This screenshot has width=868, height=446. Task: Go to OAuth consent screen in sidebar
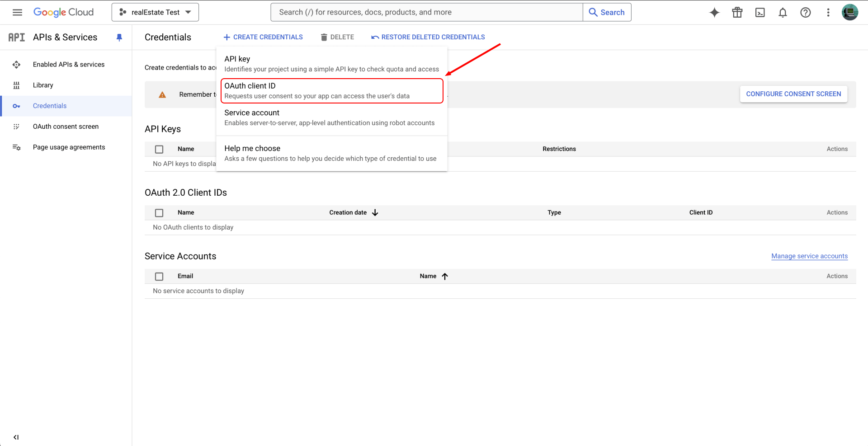coord(66,127)
